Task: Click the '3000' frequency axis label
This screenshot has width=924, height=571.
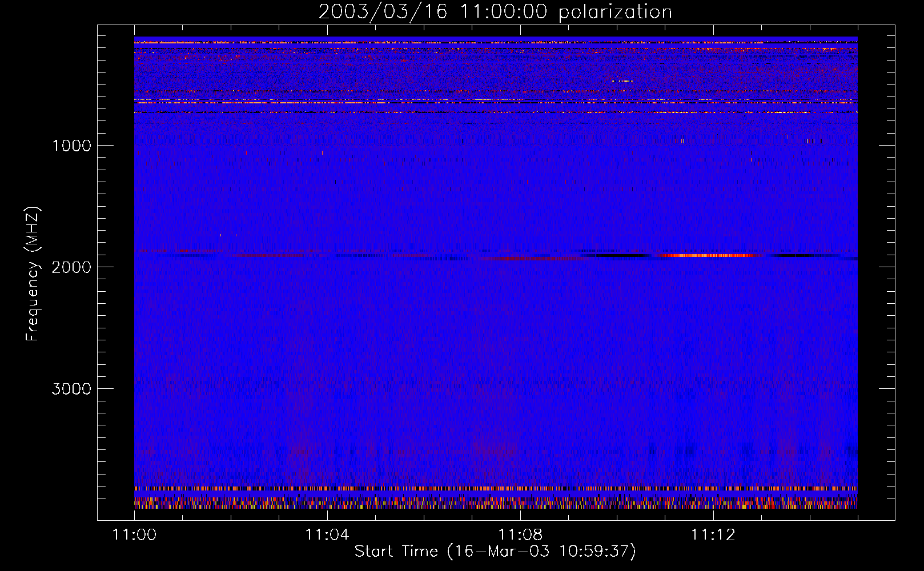Action: coord(71,389)
